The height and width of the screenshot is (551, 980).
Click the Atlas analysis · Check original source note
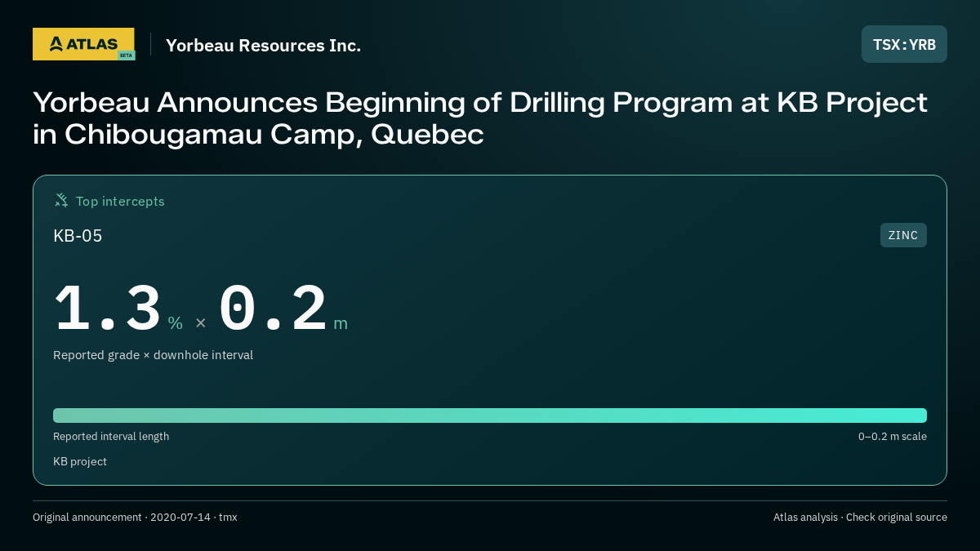(x=860, y=518)
